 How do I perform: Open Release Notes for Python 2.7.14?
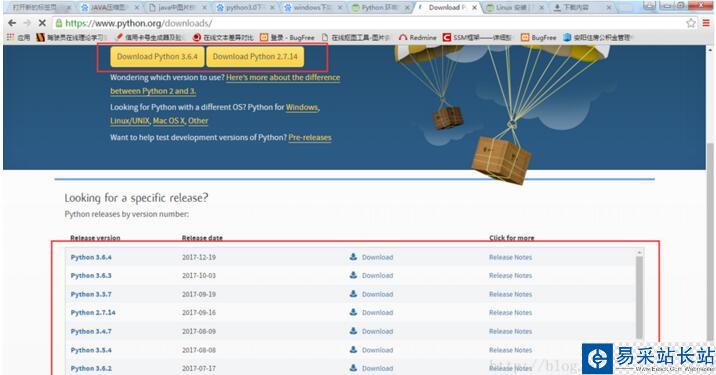[x=510, y=312]
